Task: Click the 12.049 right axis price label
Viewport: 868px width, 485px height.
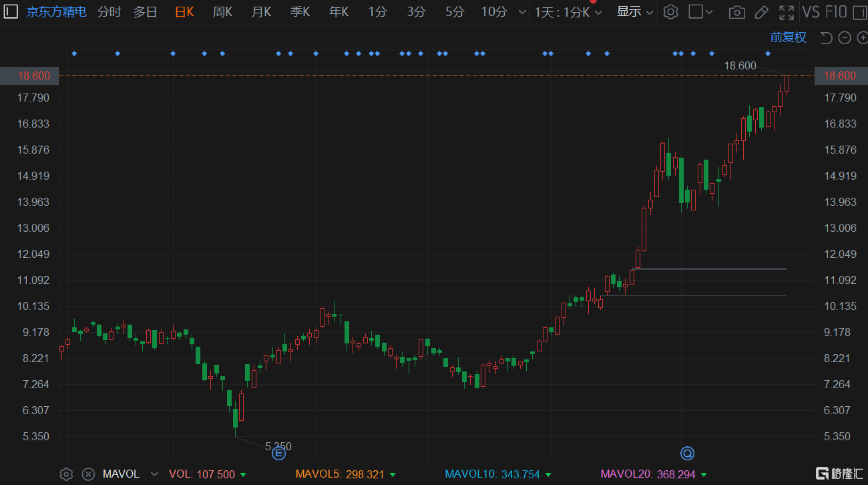Action: [x=841, y=254]
